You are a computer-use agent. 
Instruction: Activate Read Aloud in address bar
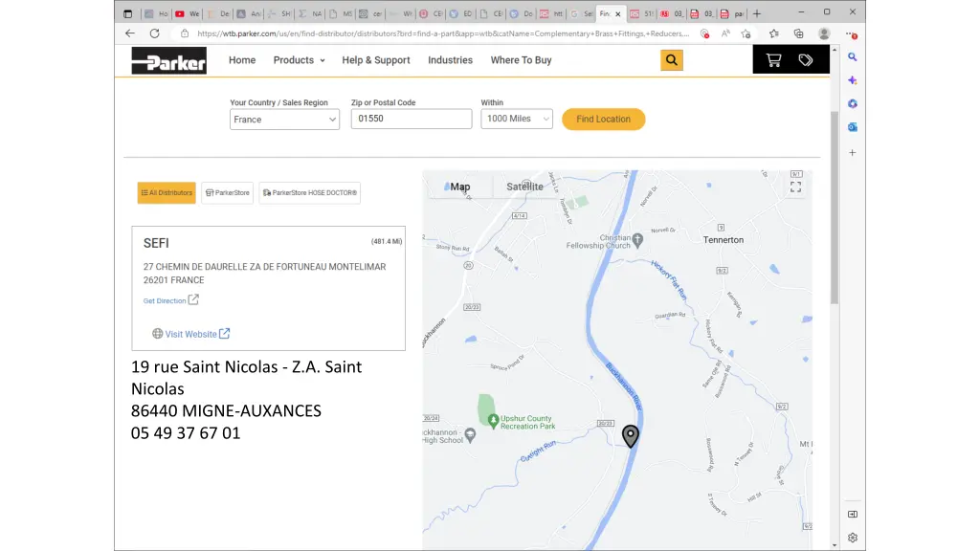(x=725, y=33)
